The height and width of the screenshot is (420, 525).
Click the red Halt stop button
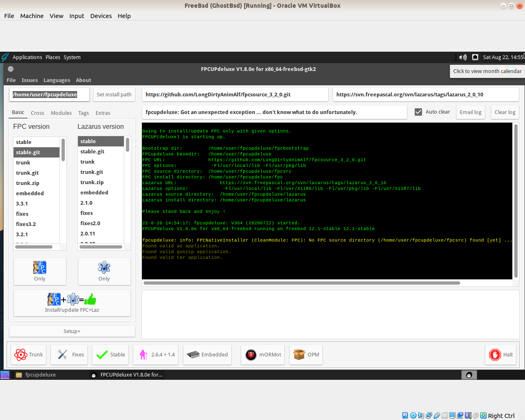click(501, 355)
